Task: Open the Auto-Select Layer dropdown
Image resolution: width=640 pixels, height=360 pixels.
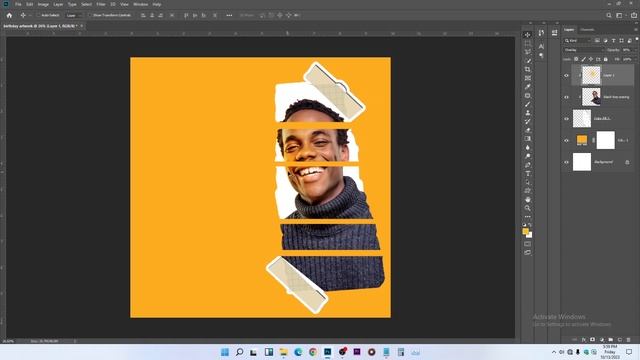Action: pyautogui.click(x=74, y=15)
